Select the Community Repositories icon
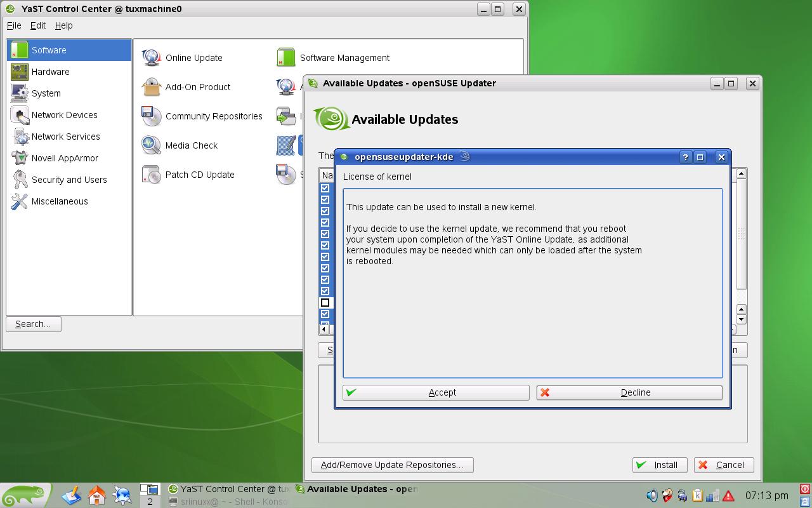 point(152,116)
